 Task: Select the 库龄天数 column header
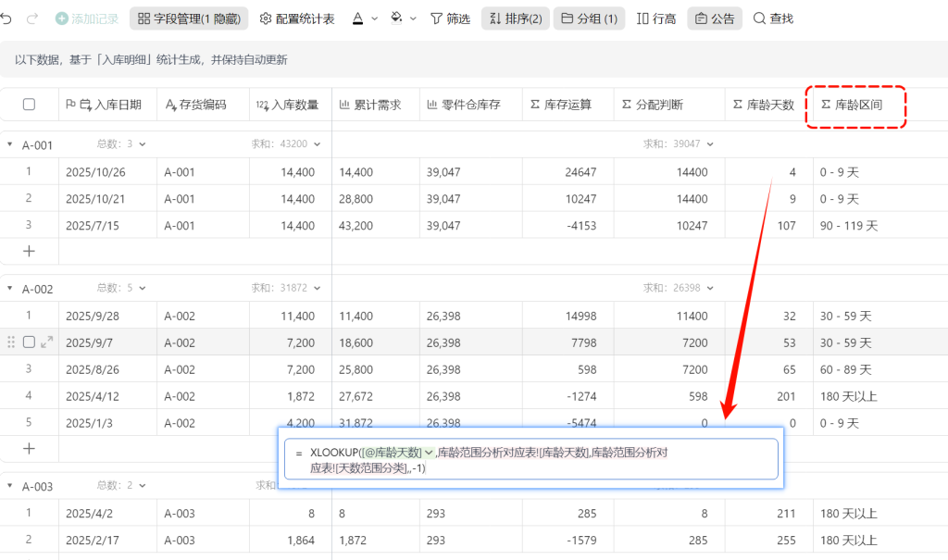click(769, 105)
